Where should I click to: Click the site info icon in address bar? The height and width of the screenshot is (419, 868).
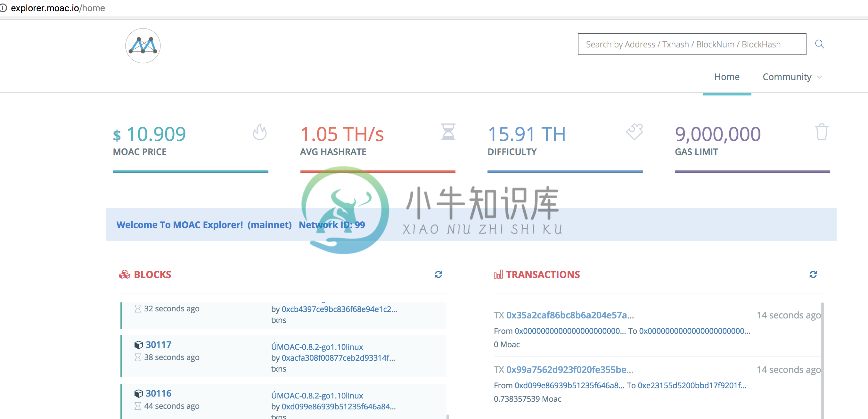pos(4,8)
